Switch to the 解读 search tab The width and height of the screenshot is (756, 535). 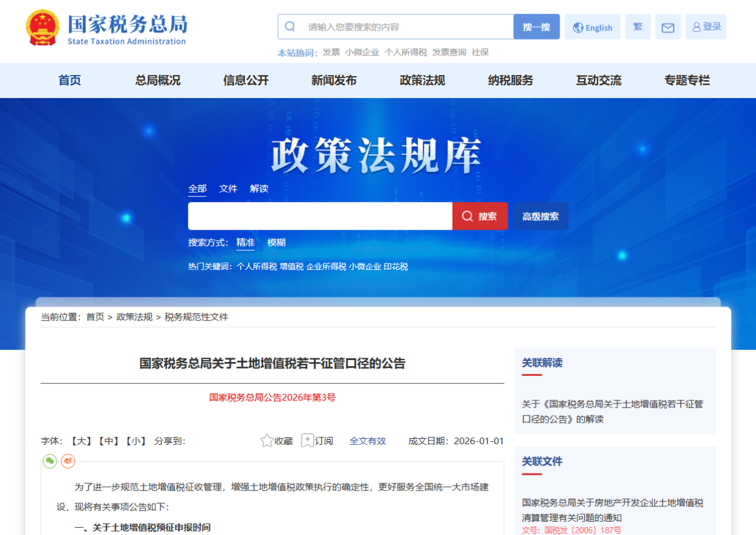259,189
